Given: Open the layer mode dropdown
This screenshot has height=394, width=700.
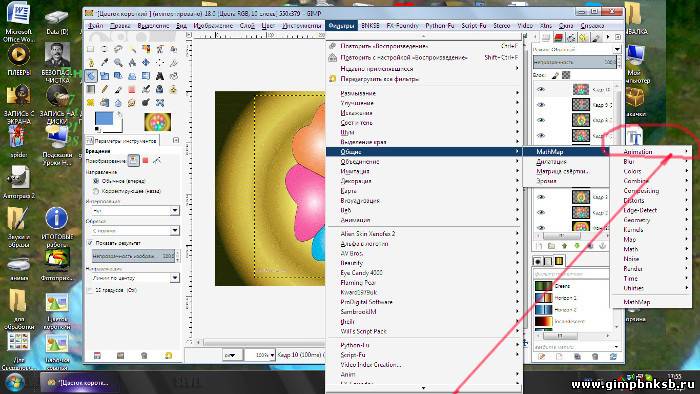Looking at the screenshot, I should [x=577, y=50].
